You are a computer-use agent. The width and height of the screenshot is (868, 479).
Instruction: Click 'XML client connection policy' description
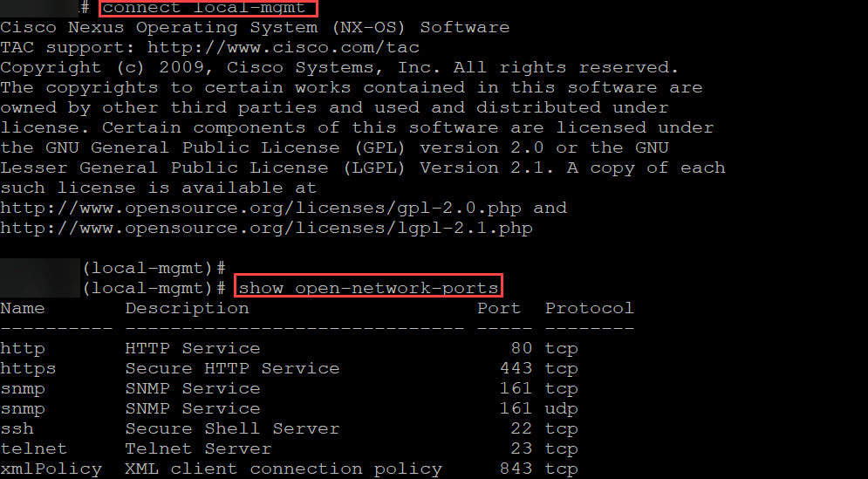click(284, 469)
